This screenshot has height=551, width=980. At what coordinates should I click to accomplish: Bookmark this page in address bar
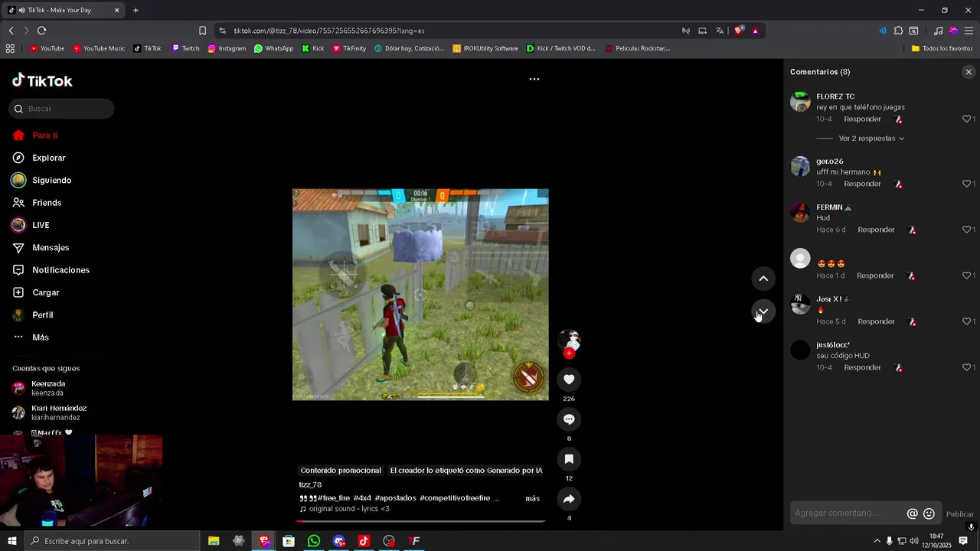pos(202,31)
